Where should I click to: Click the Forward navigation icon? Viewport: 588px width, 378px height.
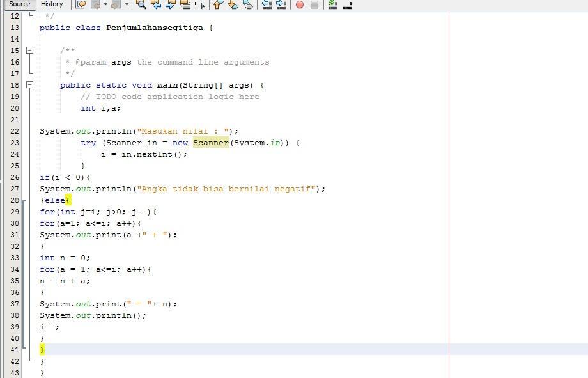point(116,4)
